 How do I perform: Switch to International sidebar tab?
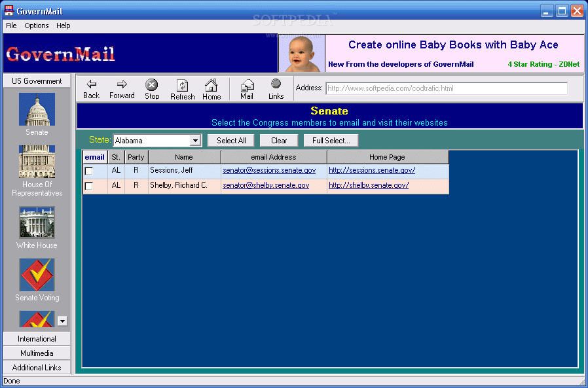[x=37, y=339]
